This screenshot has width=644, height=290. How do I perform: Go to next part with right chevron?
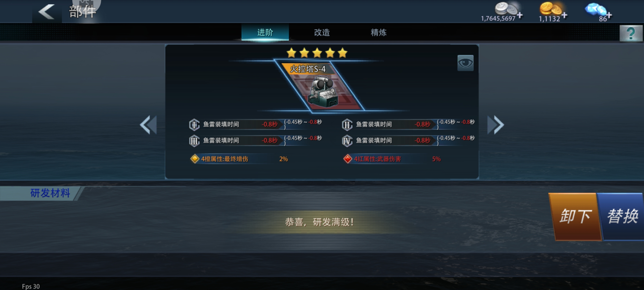[496, 125]
